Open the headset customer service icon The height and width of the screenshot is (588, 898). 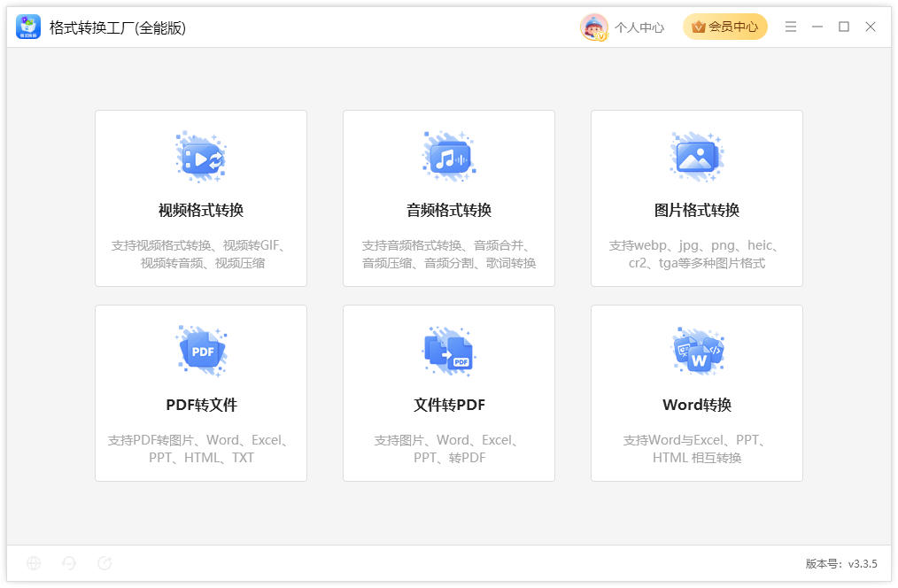[69, 563]
